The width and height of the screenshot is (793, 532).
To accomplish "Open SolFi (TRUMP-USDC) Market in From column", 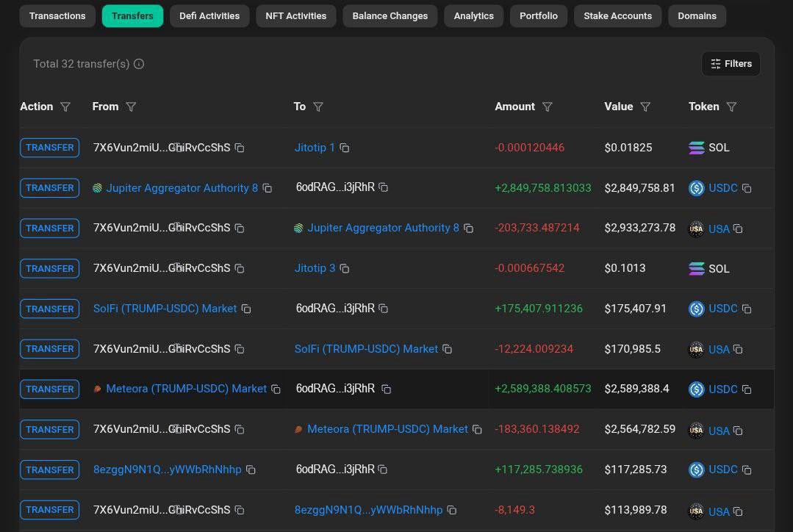I will coord(165,309).
